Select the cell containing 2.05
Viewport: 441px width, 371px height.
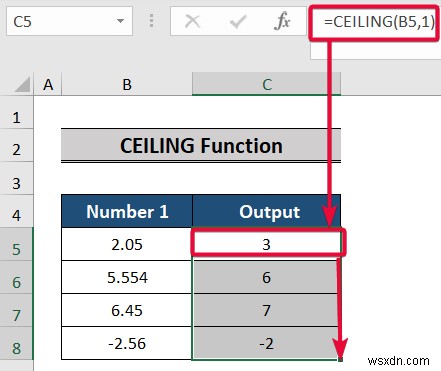(x=127, y=244)
